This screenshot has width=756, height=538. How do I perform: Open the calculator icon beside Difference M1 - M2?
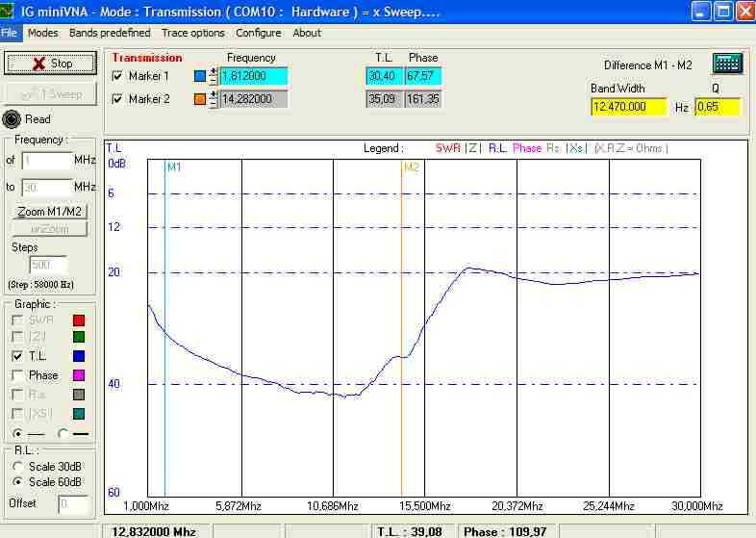coord(727,64)
